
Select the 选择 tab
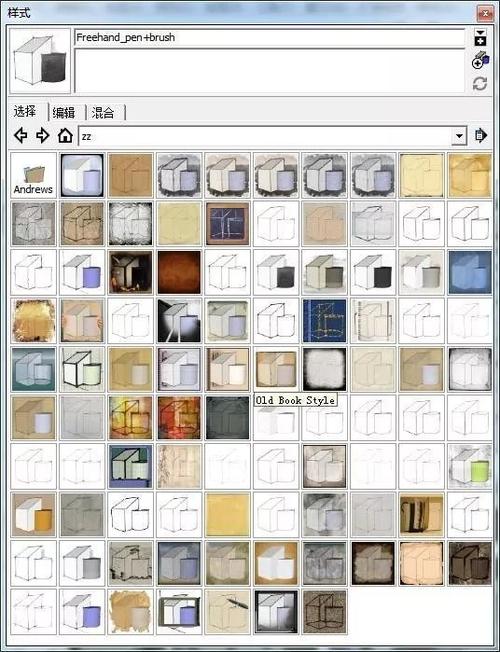point(25,111)
